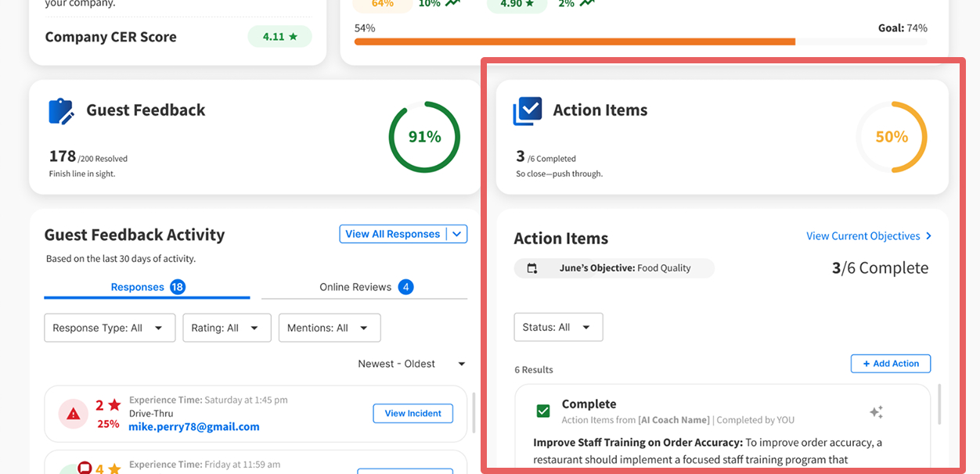
Task: Open the View Current Objectives link
Action: pos(869,235)
